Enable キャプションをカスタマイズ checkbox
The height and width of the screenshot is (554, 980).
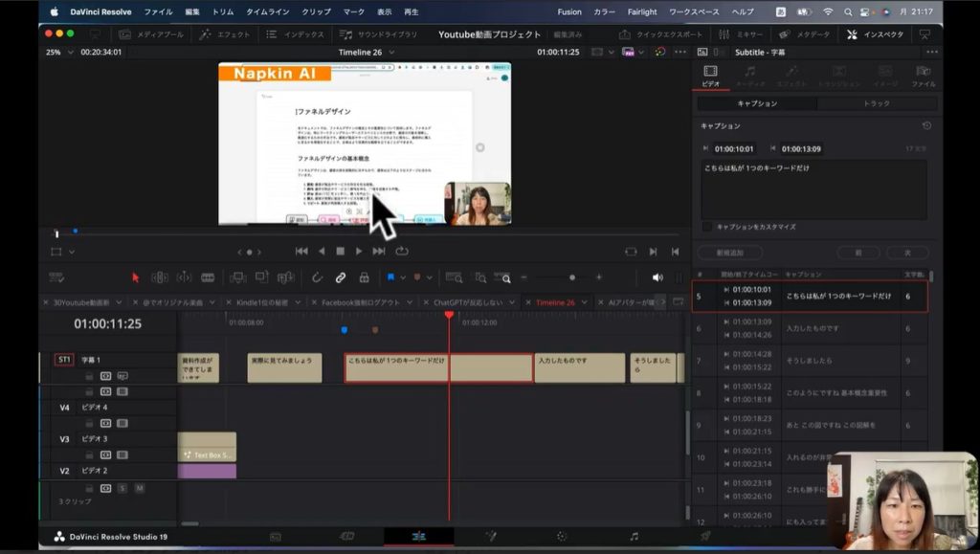pyautogui.click(x=707, y=227)
